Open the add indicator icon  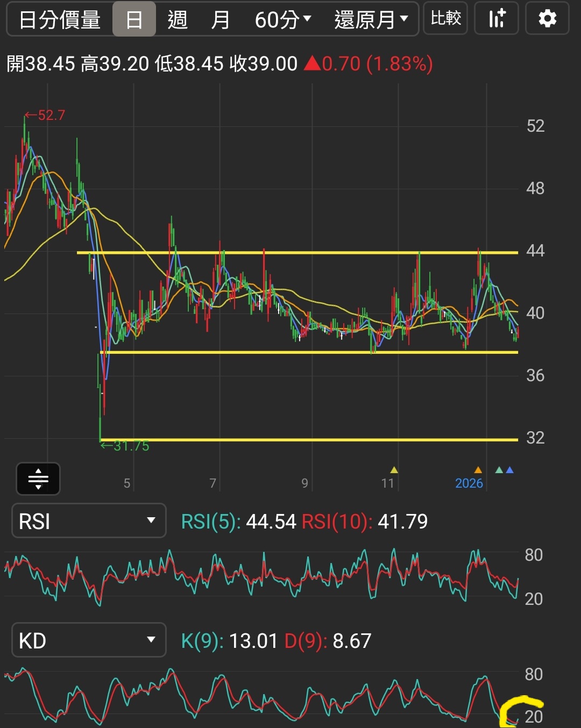pos(495,18)
